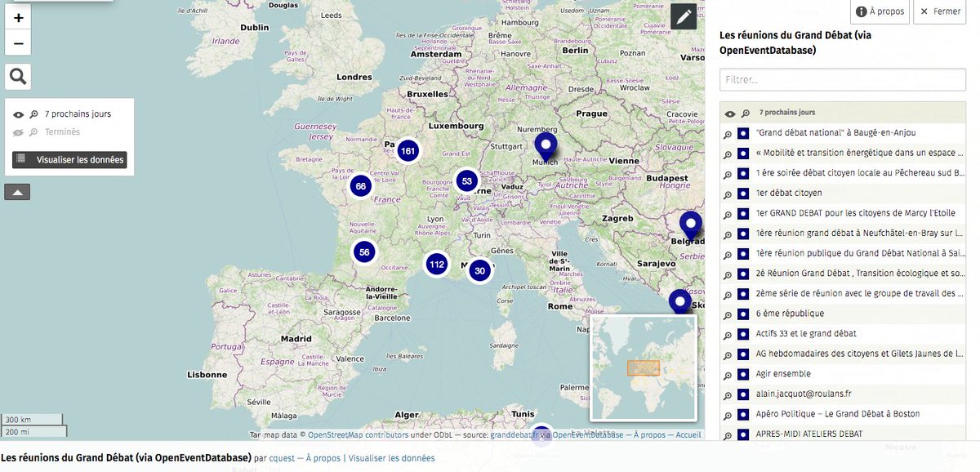980x472 pixels.
Task: Click the marker icon beside "6 ème république"
Action: pyautogui.click(x=743, y=313)
